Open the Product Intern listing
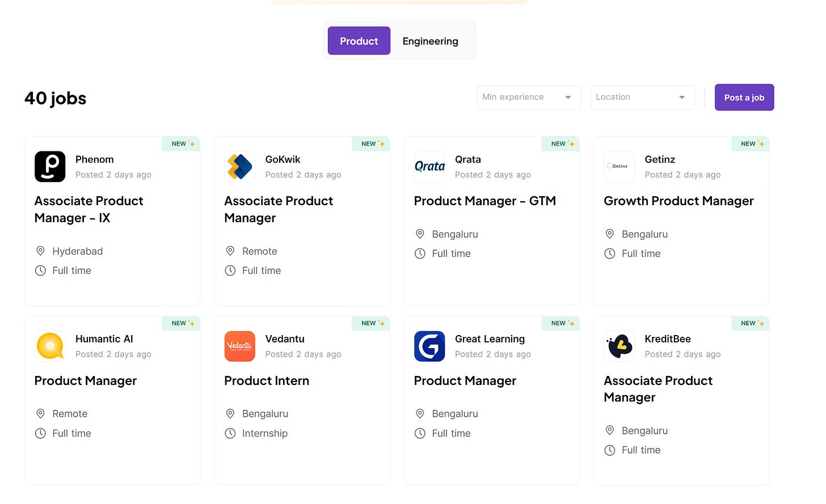The height and width of the screenshot is (504, 826). coord(267,380)
